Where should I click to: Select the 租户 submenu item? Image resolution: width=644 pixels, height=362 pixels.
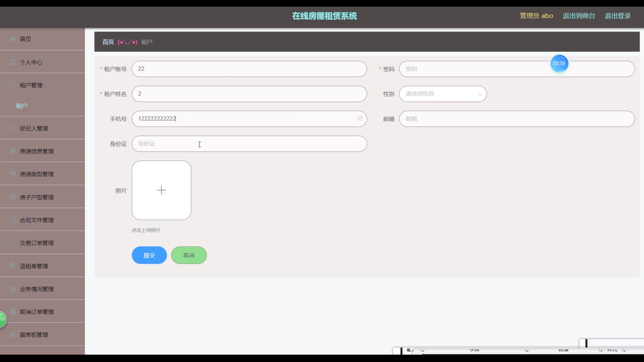pos(22,106)
